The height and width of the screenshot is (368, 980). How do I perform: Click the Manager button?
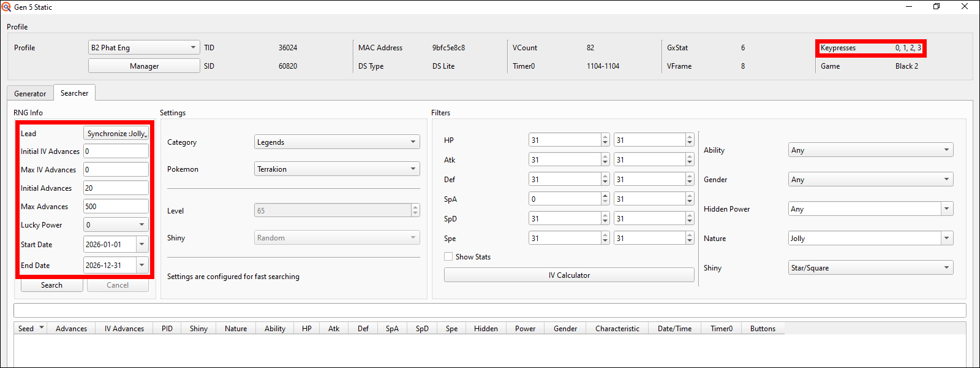(144, 66)
